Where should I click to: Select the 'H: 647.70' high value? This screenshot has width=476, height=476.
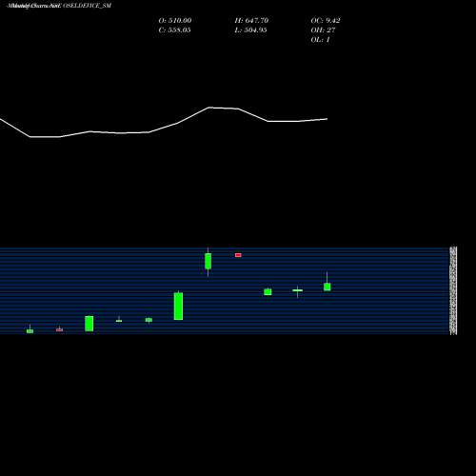(251, 21)
